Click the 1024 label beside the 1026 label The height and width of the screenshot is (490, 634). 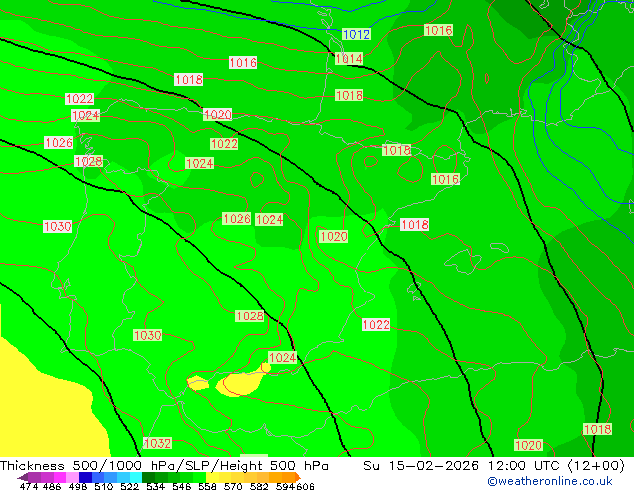click(269, 220)
